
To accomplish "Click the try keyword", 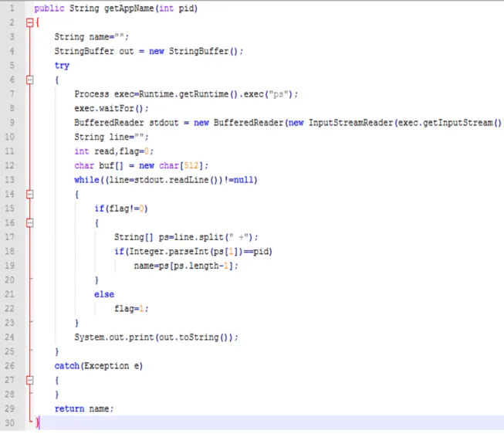I will tap(62, 66).
